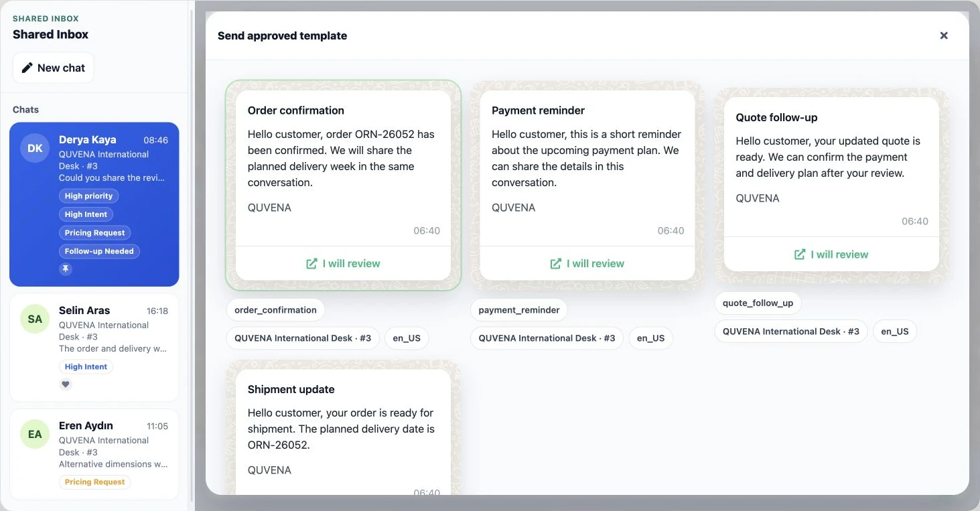Click the Shared Inbox heading
Screen dimensions: 980x511
point(50,34)
